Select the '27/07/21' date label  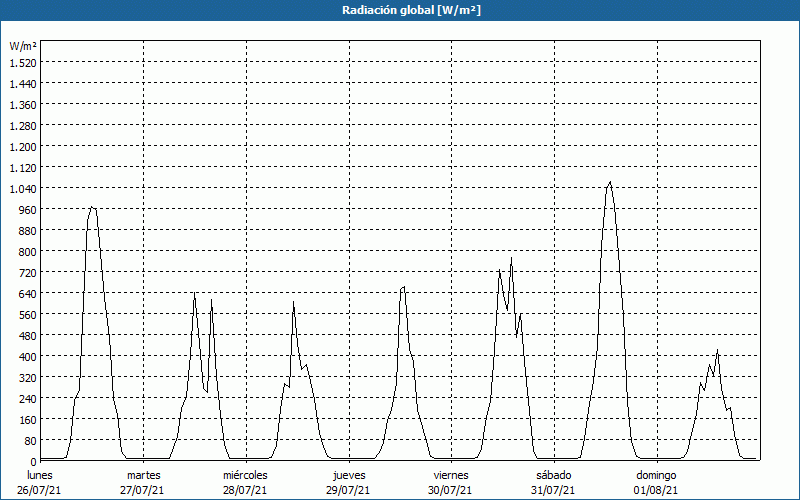[142, 490]
